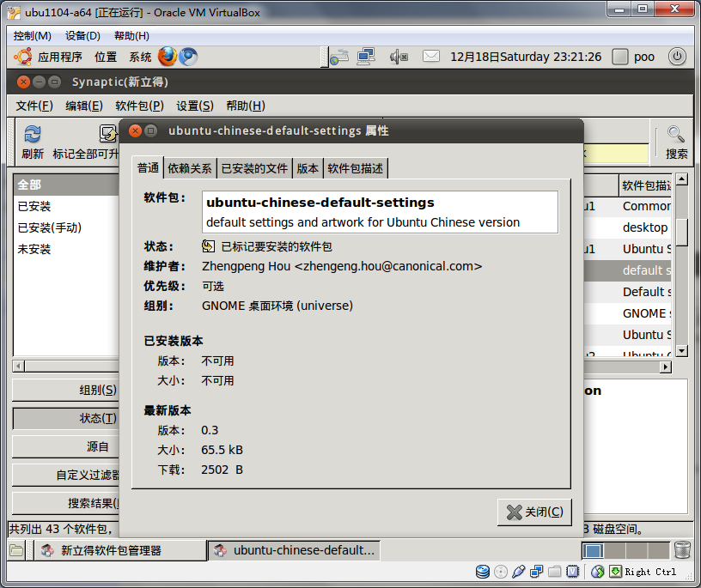The width and height of the screenshot is (701, 588).
Task: Open the 设置(S) menu in Synaptic
Action: point(195,106)
